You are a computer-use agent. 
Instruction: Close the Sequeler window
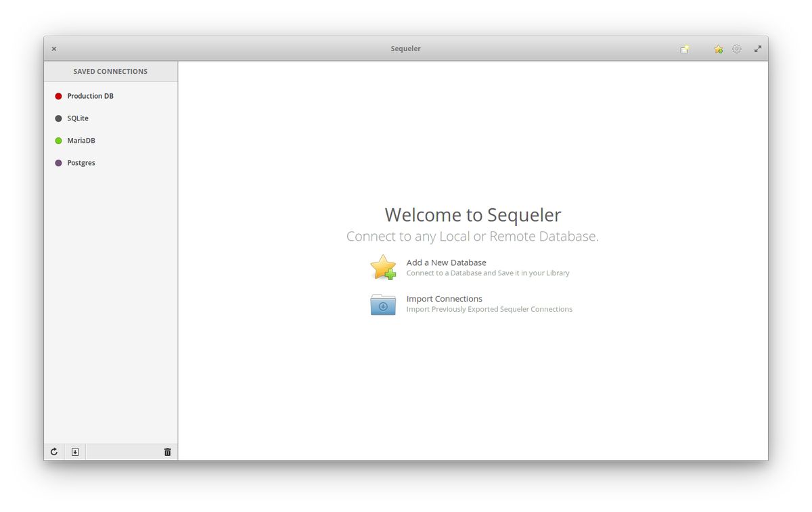point(53,48)
